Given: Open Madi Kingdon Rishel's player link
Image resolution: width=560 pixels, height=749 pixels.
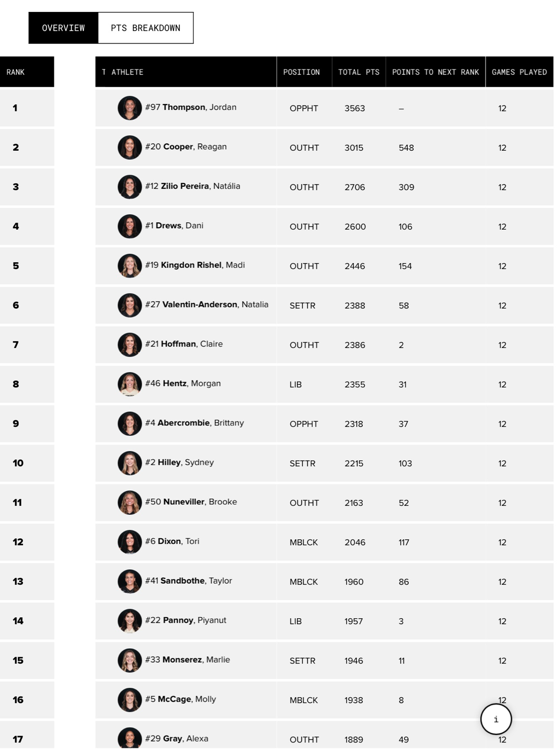Looking at the screenshot, I should pos(195,265).
